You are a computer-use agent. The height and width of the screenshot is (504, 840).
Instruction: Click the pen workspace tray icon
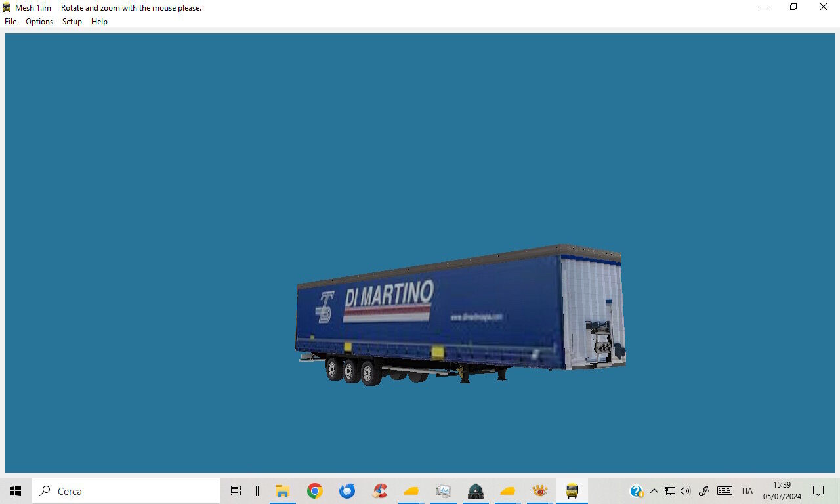tap(704, 491)
